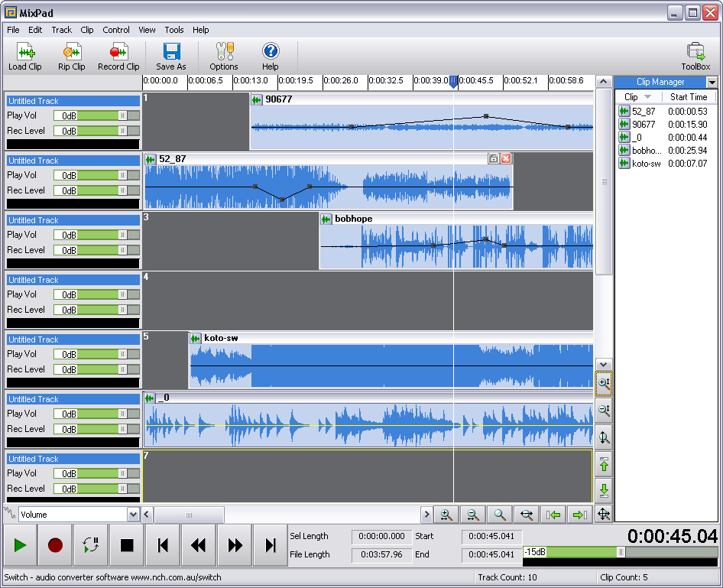Open the ToolBox panel
The image size is (723, 588).
click(696, 55)
